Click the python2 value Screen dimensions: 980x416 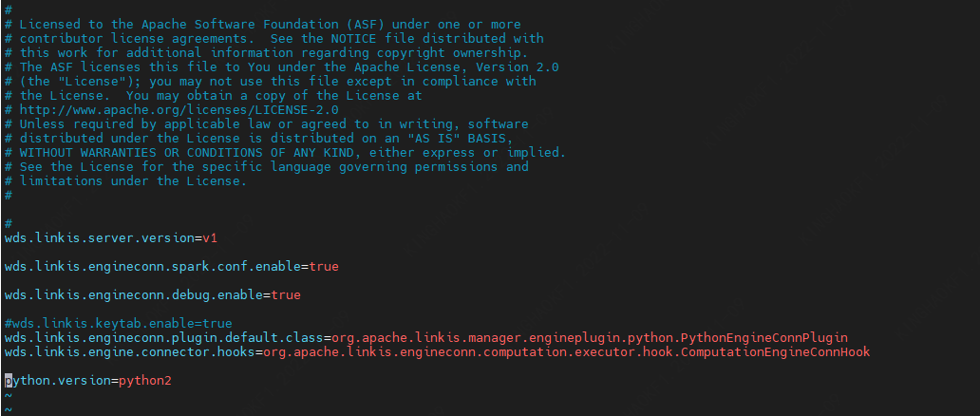tap(144, 381)
